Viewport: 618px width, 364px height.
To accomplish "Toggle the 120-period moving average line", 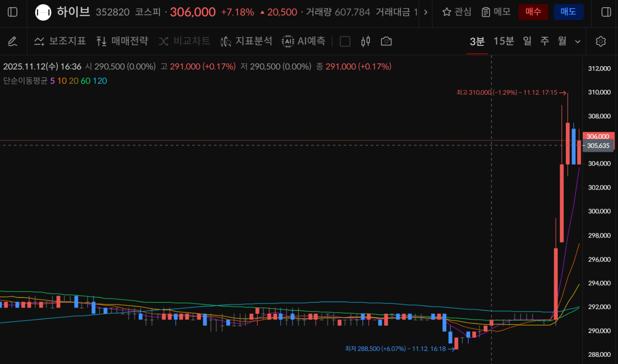I will tap(100, 81).
